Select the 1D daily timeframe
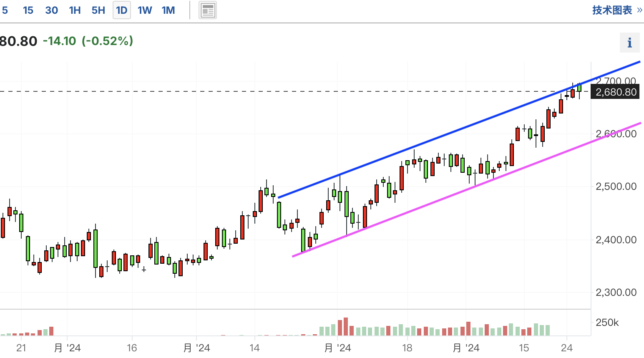 [x=122, y=10]
